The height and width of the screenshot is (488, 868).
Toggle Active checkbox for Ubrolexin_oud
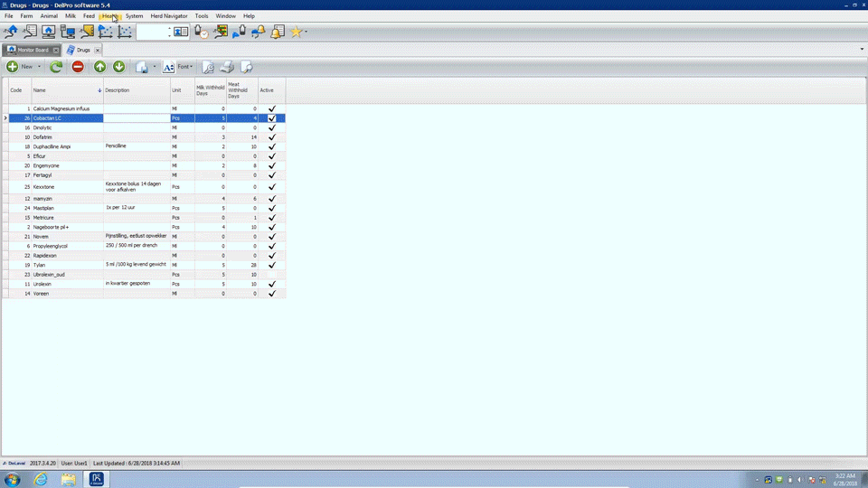coord(271,275)
